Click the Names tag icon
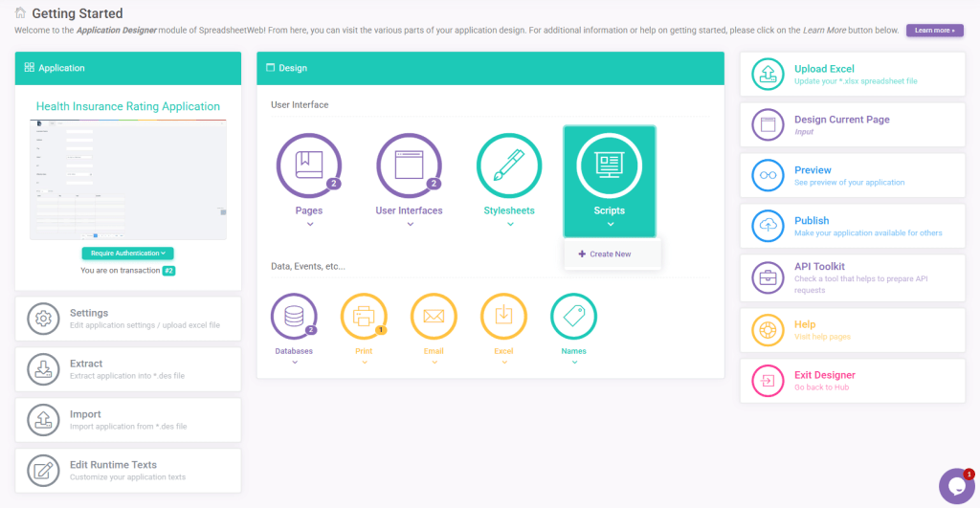Viewport: 980px width, 508px height. pos(574,317)
